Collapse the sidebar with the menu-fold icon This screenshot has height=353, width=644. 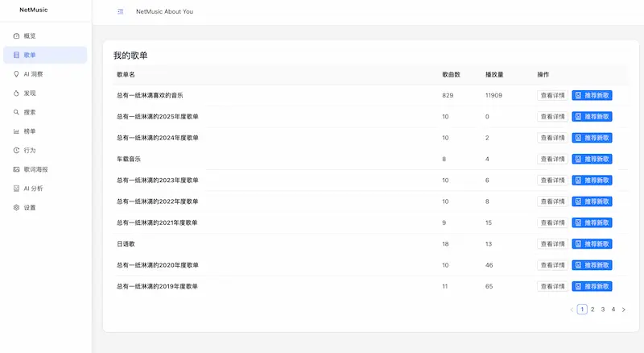click(x=120, y=12)
